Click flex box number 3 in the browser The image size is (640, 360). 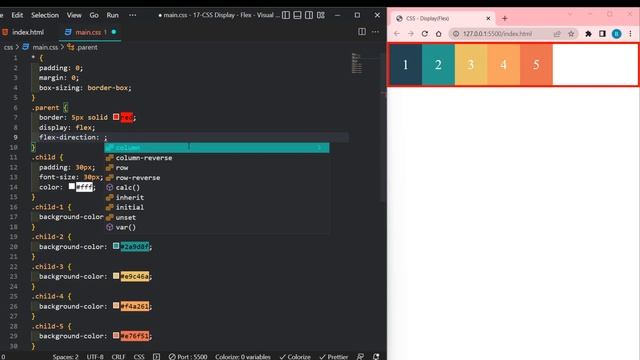tap(471, 64)
